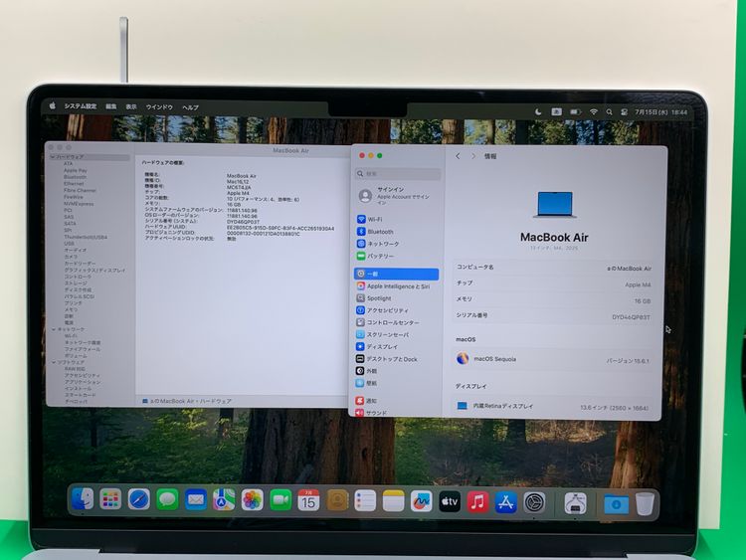The height and width of the screenshot is (560, 746).
Task: Open システム設定 menu in menu bar
Action: (x=81, y=106)
